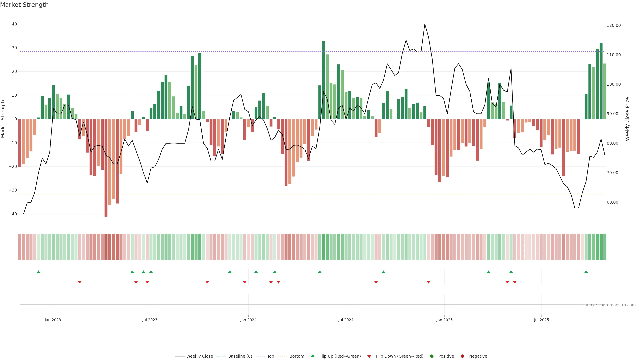The image size is (644, 362).
Task: Click the Negative red circle legend icon
Action: tap(462, 356)
